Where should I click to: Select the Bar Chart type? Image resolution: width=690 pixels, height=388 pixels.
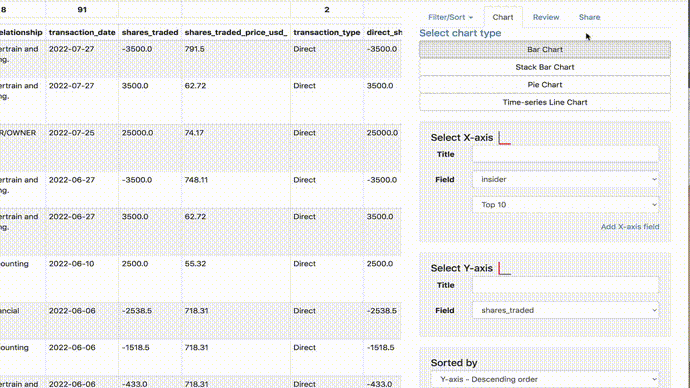pyautogui.click(x=545, y=49)
